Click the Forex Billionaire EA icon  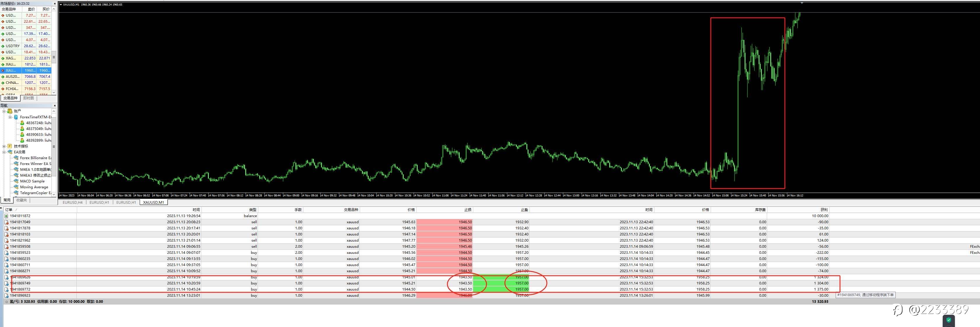[16, 158]
